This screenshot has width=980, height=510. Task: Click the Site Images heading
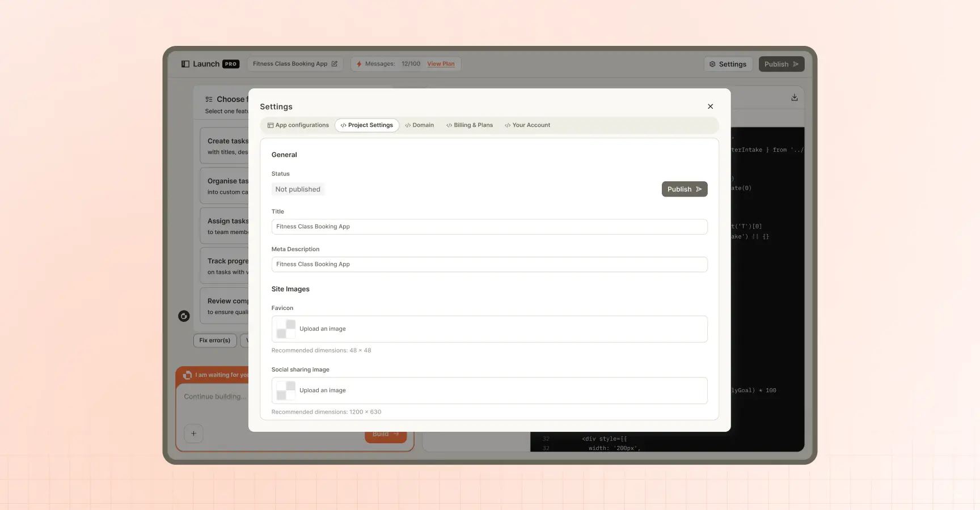coord(290,289)
